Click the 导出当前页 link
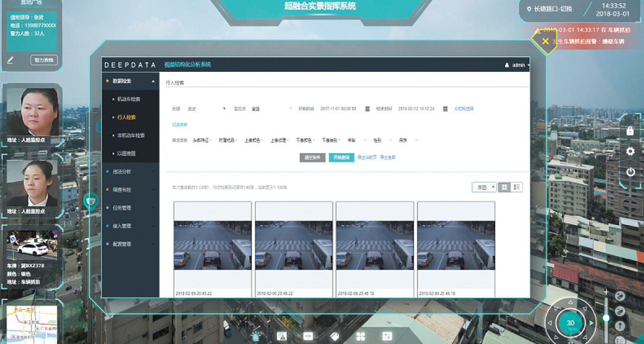The height and width of the screenshot is (344, 644). [366, 157]
